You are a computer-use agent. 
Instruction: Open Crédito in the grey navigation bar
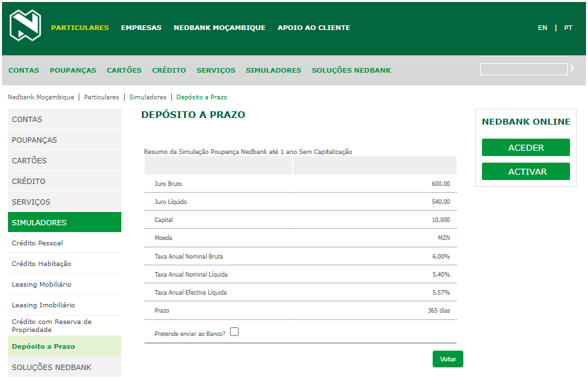coord(169,70)
